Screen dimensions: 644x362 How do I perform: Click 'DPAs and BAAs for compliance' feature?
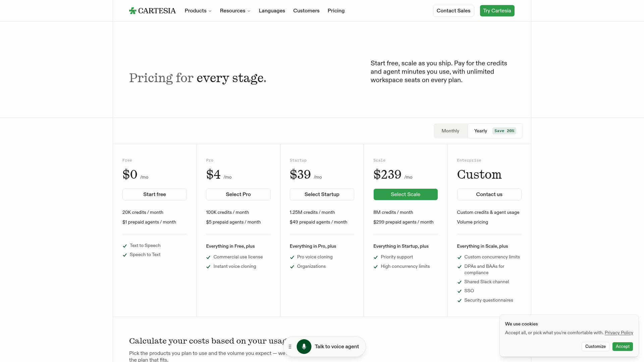pyautogui.click(x=484, y=269)
